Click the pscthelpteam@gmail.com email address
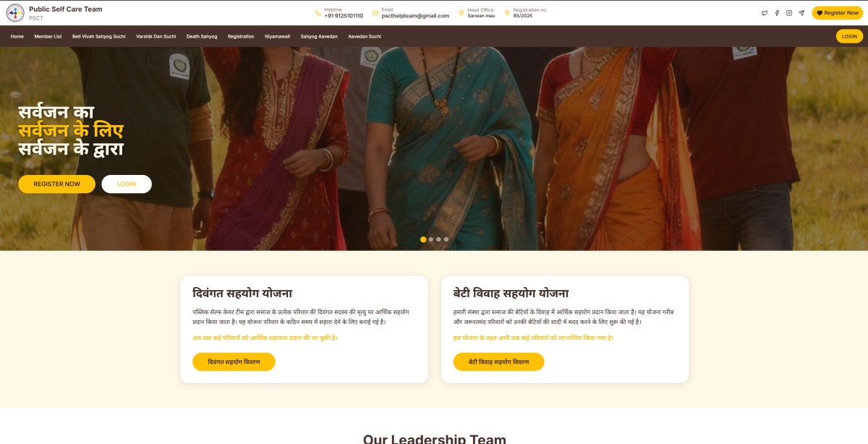Image resolution: width=868 pixels, height=444 pixels. pyautogui.click(x=415, y=16)
